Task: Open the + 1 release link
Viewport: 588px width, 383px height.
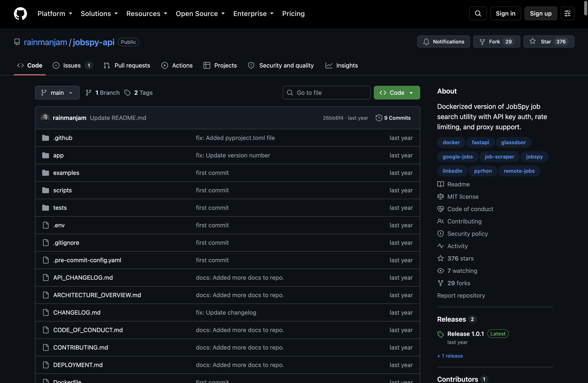Action: coord(450,356)
